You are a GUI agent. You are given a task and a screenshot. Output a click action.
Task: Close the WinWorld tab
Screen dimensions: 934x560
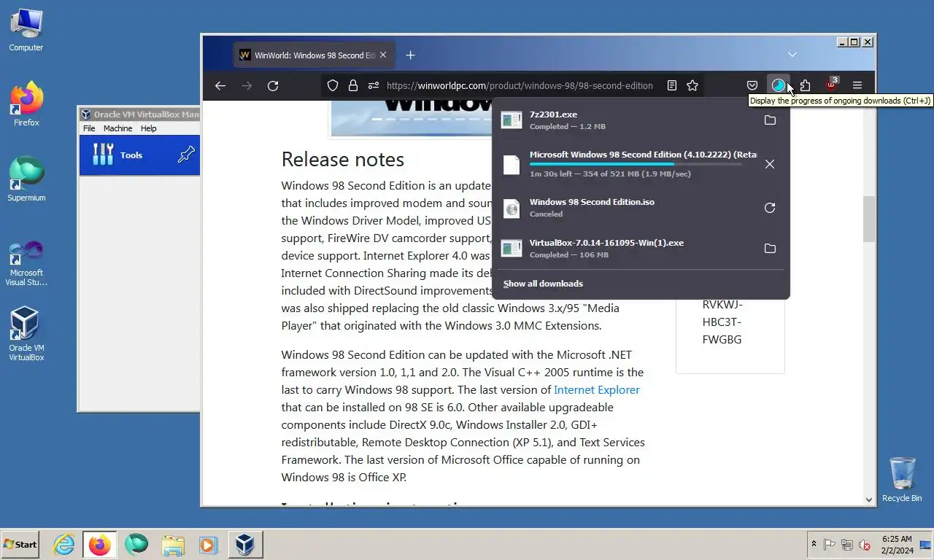click(383, 55)
